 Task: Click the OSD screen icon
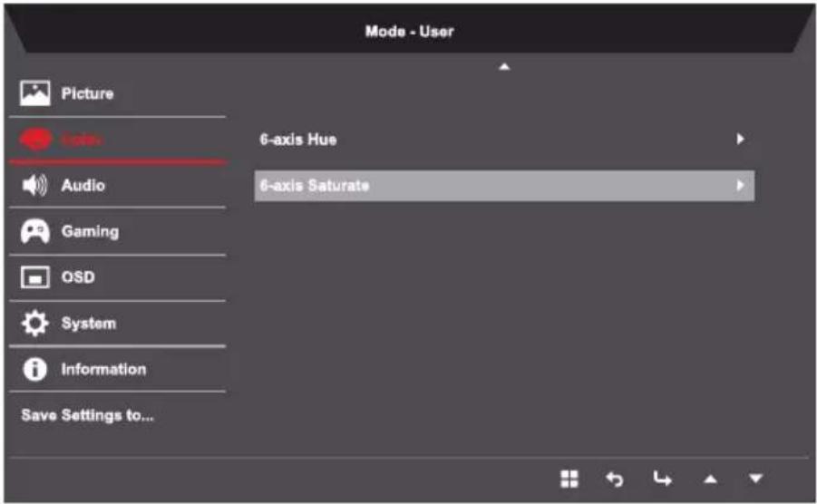click(x=34, y=277)
